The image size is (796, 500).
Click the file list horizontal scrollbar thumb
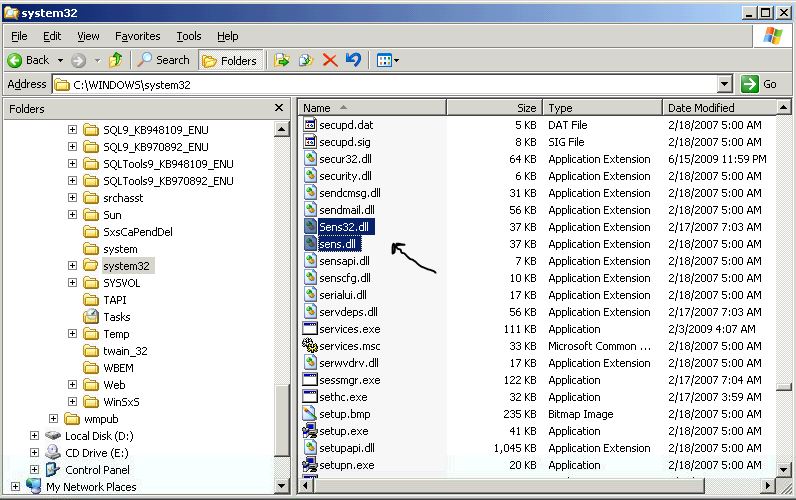[509, 486]
